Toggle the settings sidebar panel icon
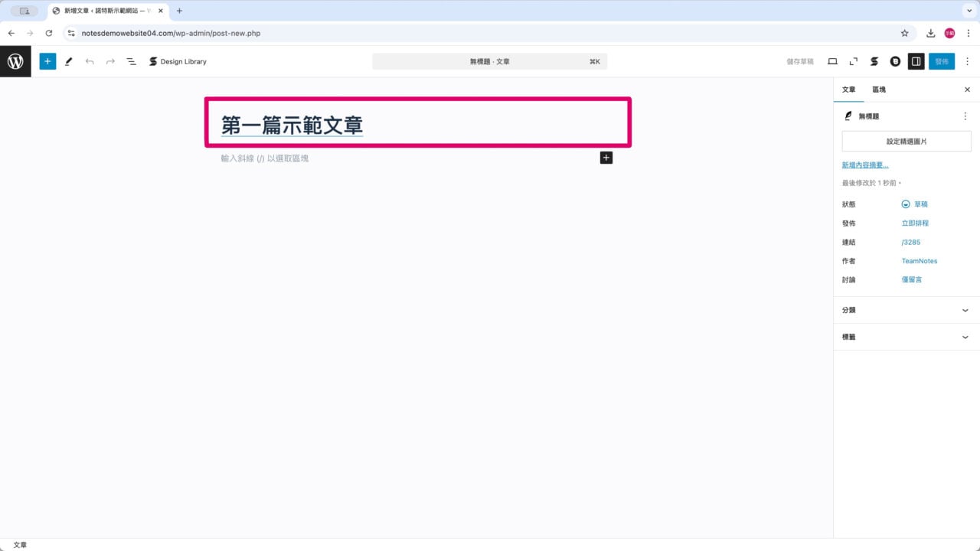This screenshot has height=551, width=980. pyautogui.click(x=916, y=61)
